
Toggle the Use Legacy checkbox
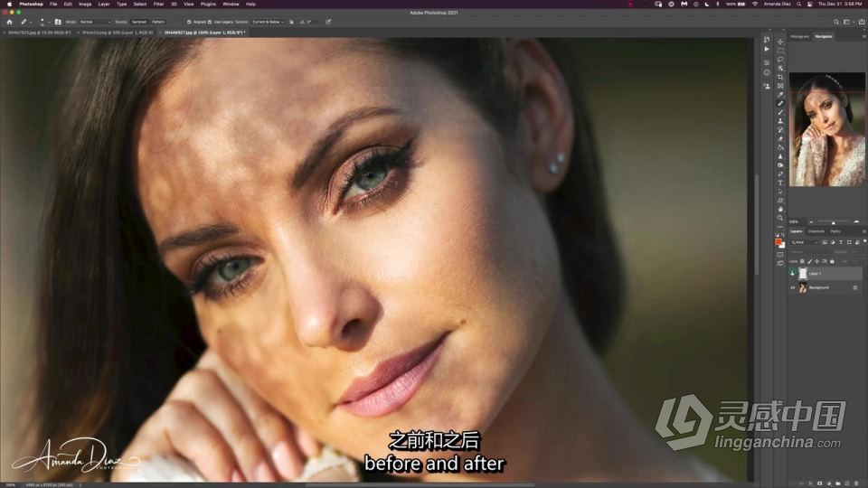[209, 22]
